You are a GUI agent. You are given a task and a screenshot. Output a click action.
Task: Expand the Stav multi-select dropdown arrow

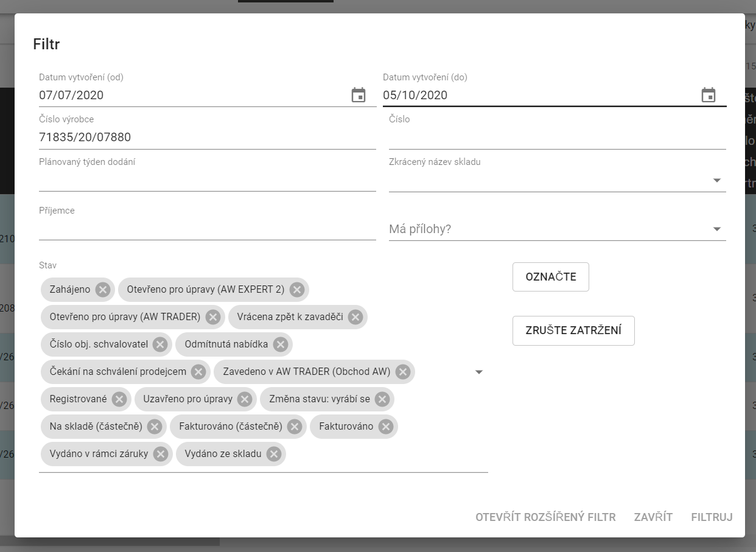coord(478,372)
